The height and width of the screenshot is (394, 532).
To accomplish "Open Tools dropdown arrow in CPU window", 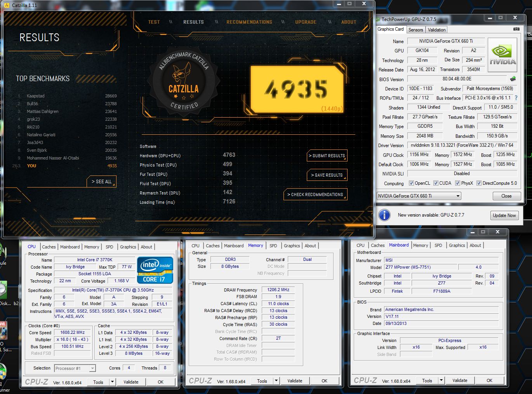I will click(x=112, y=382).
